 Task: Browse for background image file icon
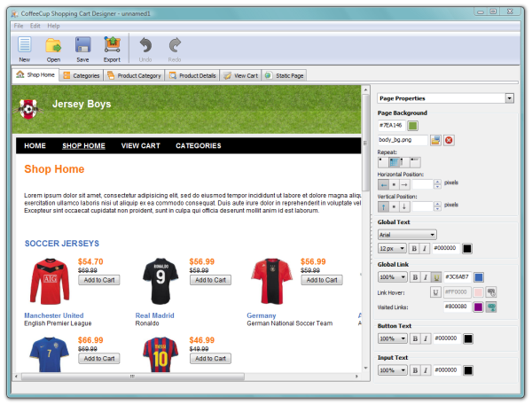(x=435, y=140)
